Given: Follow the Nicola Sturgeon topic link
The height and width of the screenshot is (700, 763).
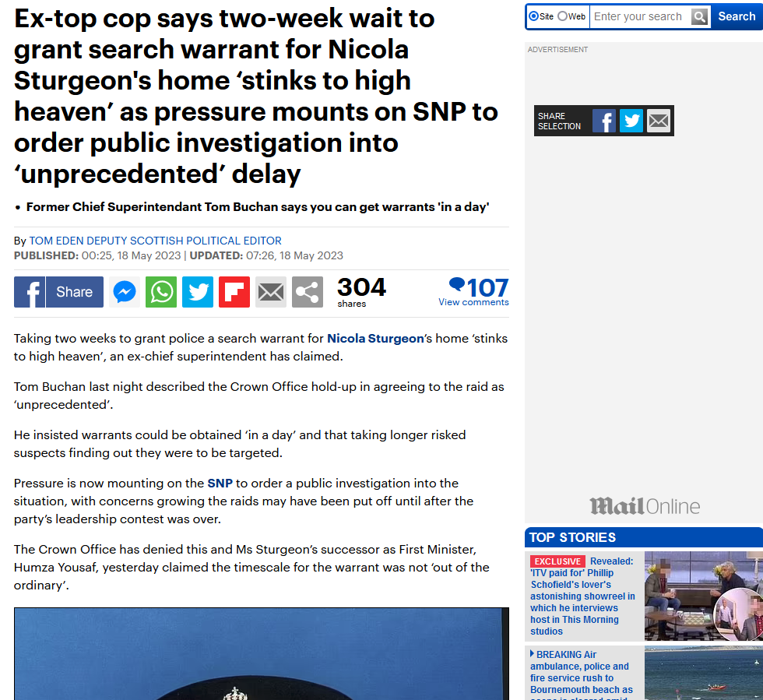Looking at the screenshot, I should pos(375,338).
